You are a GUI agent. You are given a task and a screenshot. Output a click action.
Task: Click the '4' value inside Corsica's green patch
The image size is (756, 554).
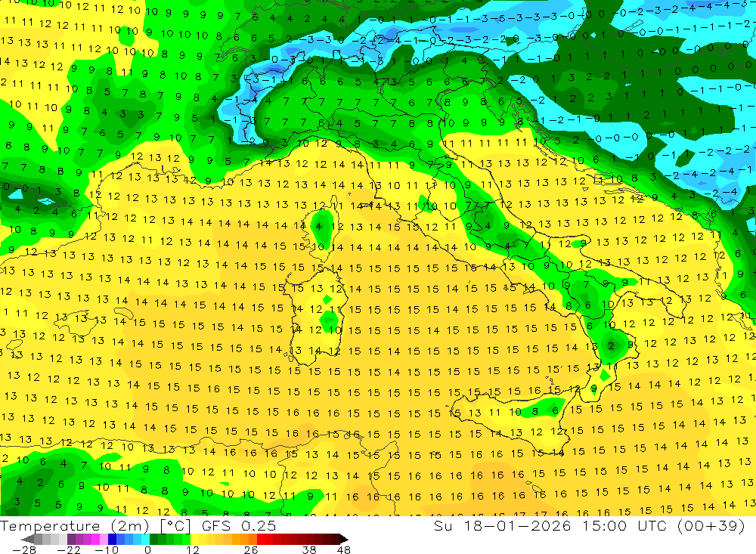(x=318, y=226)
